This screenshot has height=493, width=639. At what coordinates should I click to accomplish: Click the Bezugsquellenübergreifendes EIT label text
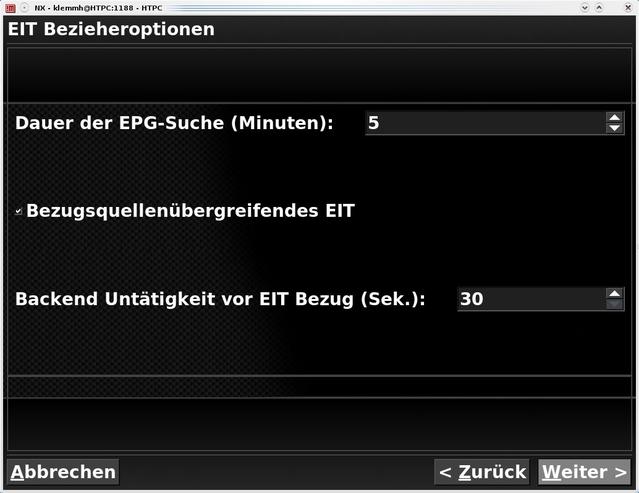point(190,211)
